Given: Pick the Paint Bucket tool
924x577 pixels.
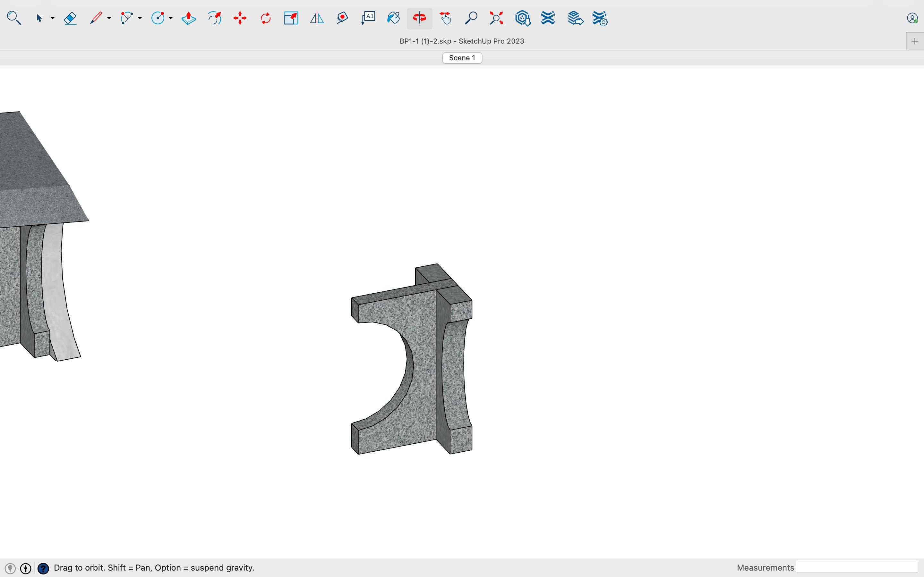Looking at the screenshot, I should pos(393,18).
